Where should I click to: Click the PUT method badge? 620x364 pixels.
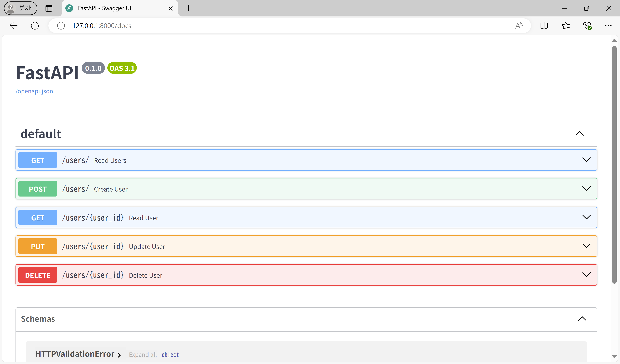pyautogui.click(x=38, y=246)
